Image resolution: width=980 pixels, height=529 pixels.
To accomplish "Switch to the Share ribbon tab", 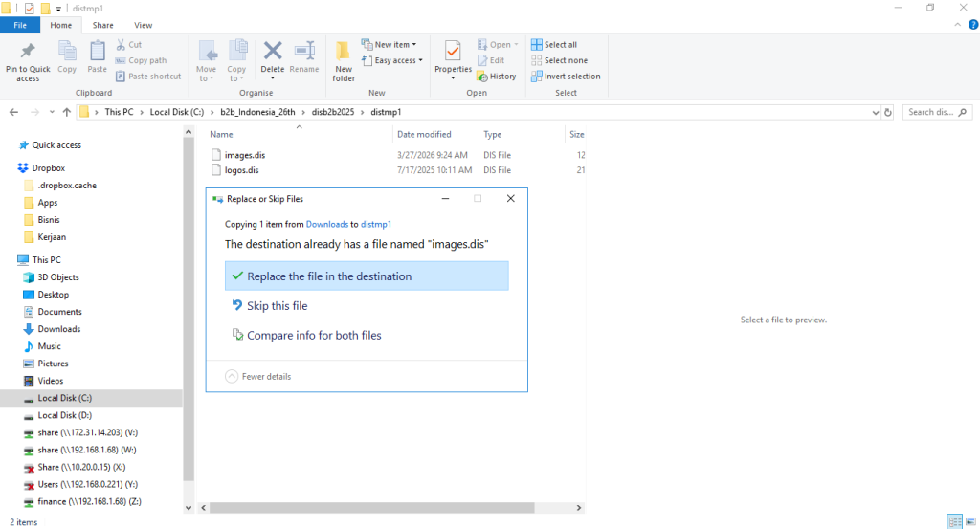I will click(x=102, y=25).
